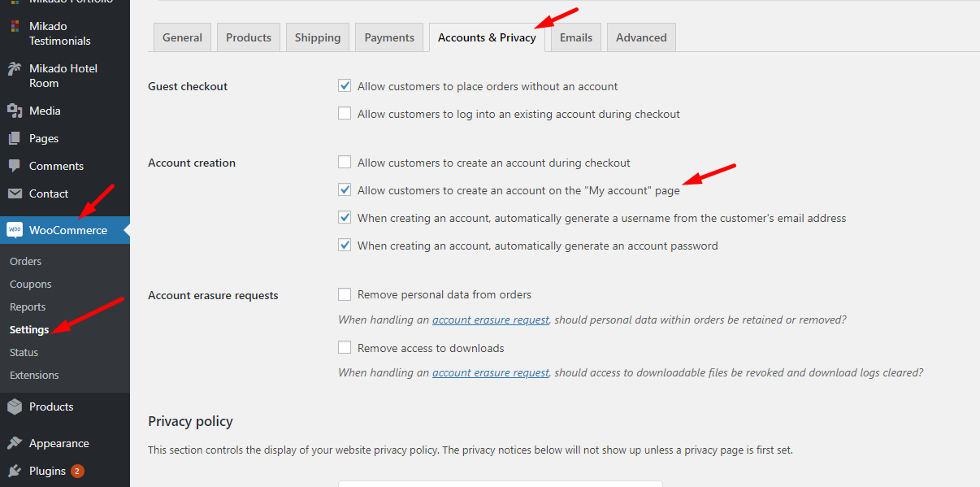980x487 pixels.
Task: Open the Emails tab
Action: pos(576,37)
